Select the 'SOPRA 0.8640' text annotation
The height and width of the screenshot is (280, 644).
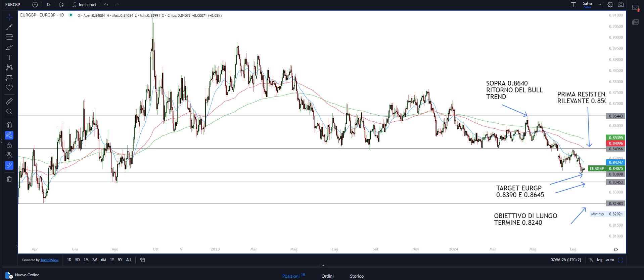pyautogui.click(x=514, y=90)
